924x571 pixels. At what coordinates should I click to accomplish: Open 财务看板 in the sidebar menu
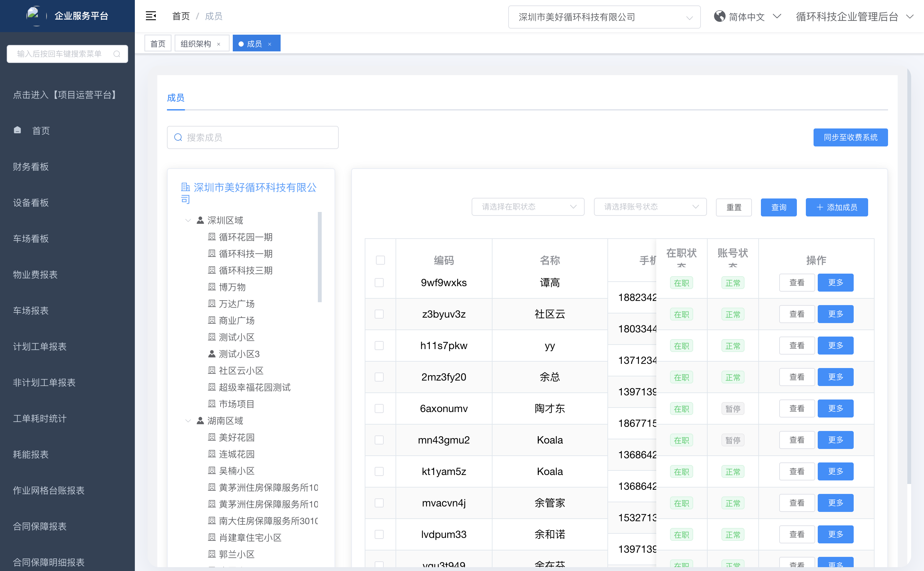[x=31, y=167]
